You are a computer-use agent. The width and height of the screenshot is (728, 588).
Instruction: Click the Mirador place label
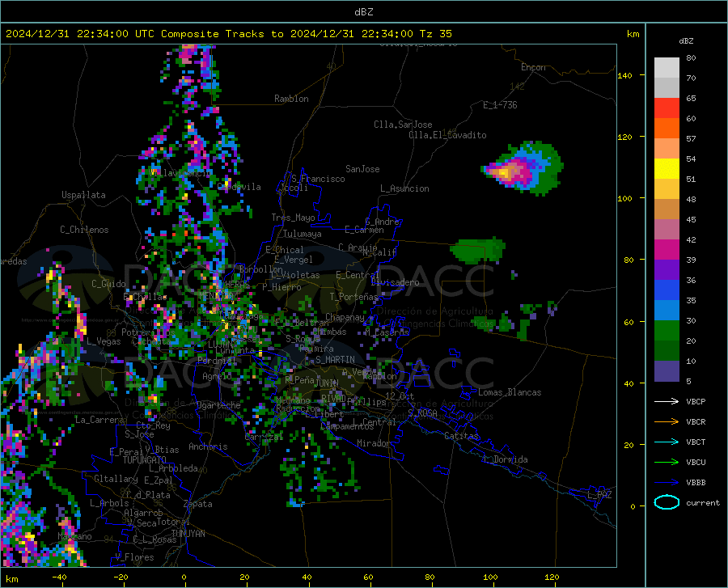pyautogui.click(x=374, y=443)
